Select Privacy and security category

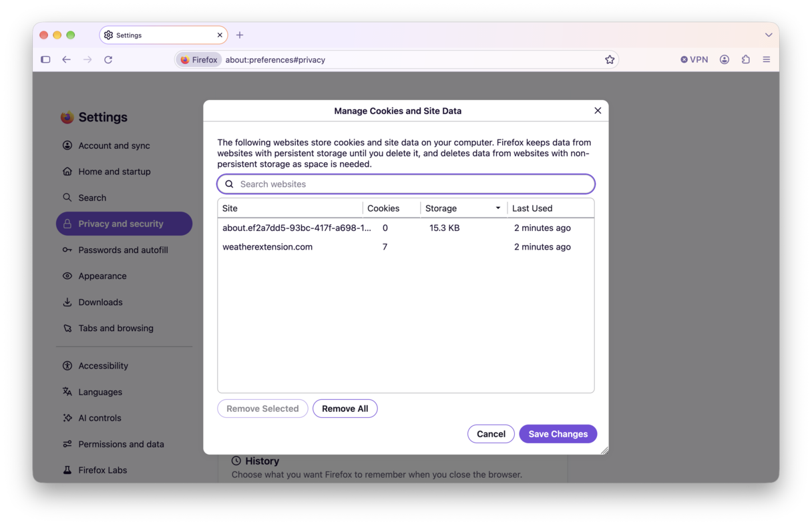click(124, 224)
